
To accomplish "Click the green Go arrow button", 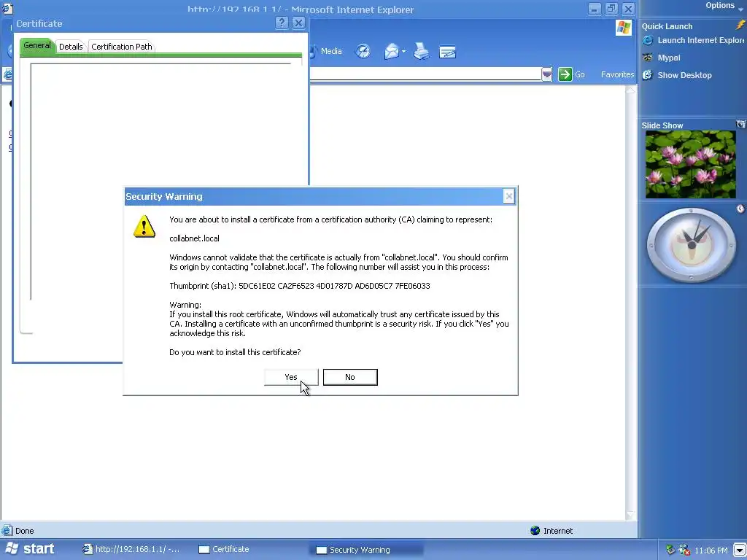I will tap(565, 74).
